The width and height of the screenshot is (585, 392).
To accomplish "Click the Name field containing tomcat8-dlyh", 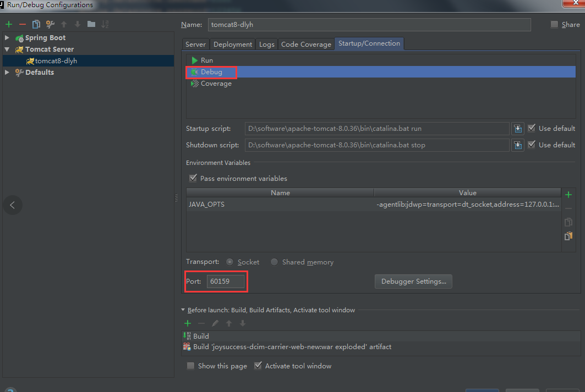I will [x=369, y=25].
